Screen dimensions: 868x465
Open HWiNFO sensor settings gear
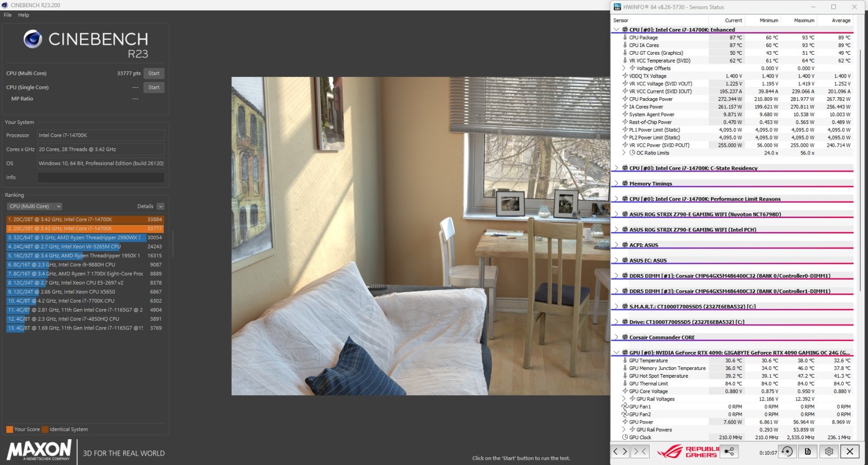(x=829, y=452)
